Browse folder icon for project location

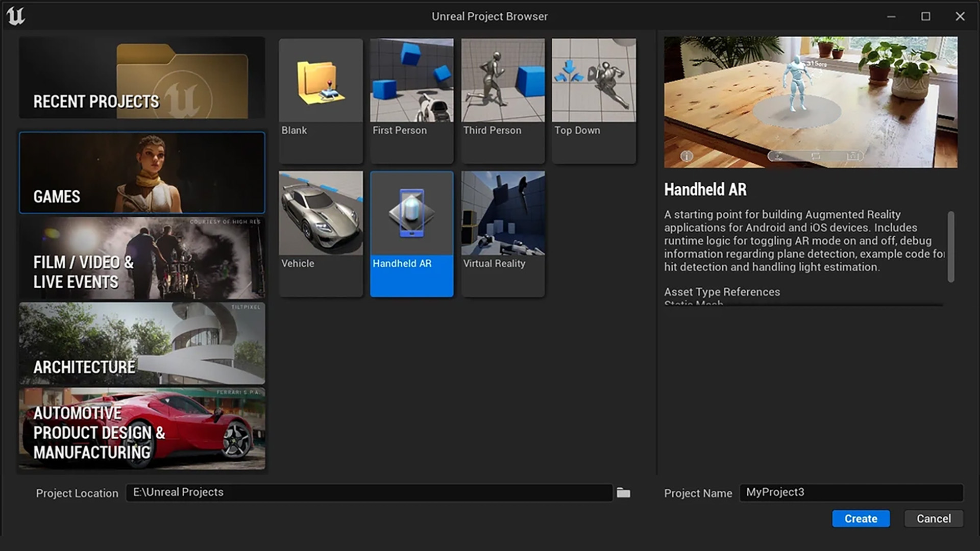click(623, 493)
